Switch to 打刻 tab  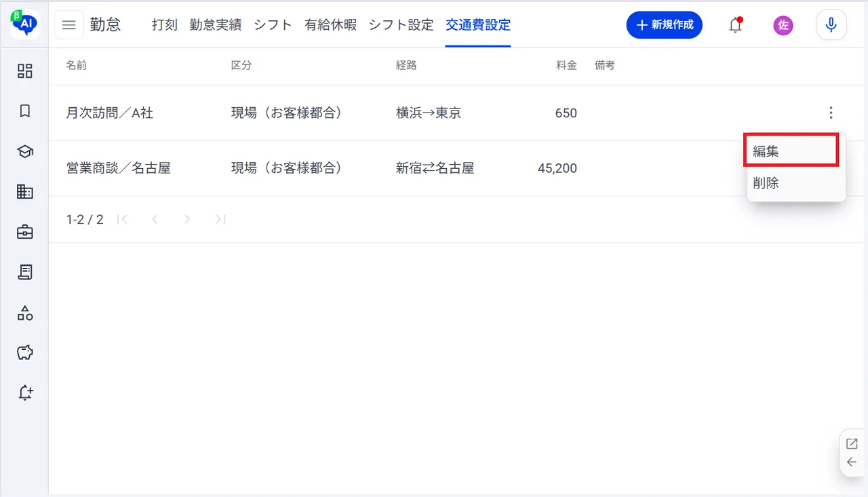[165, 25]
